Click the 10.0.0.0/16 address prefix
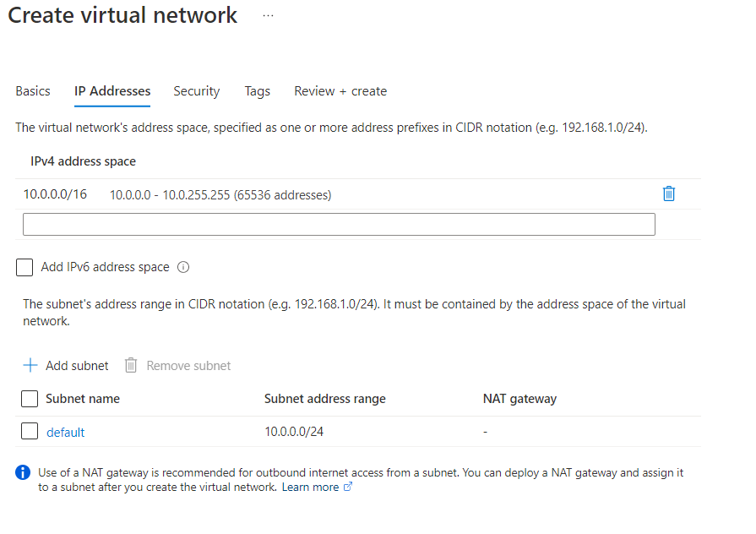Screen dimensions: 756x534 [x=55, y=194]
